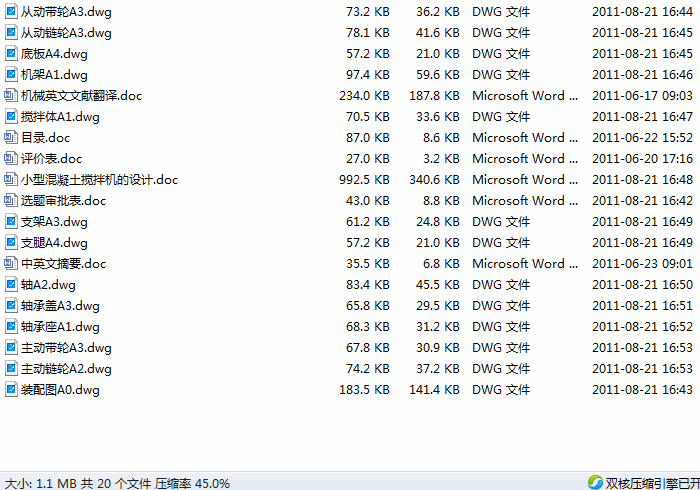This screenshot has height=490, width=700.
Task: Click the DWG icon for 从动带轮A3.dwg
Action: tap(11, 11)
